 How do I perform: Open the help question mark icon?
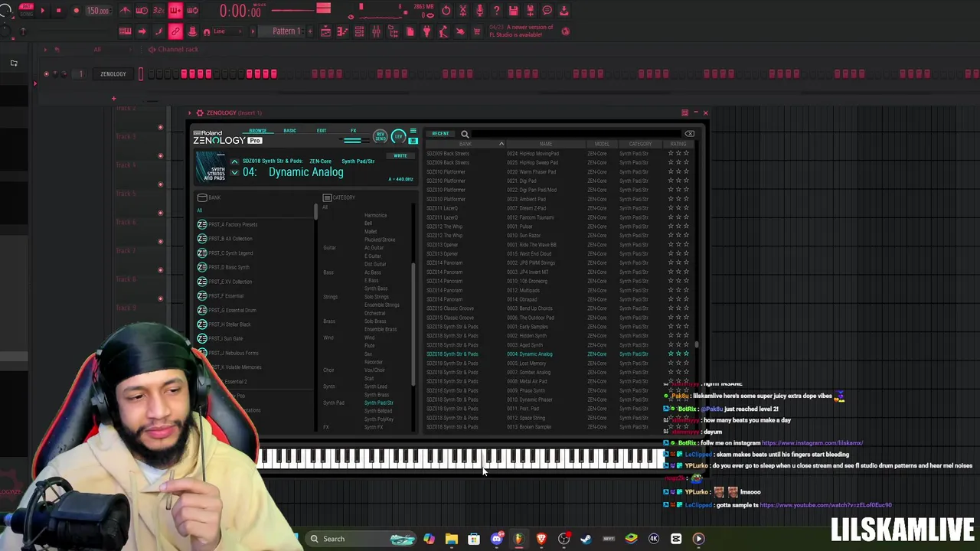(497, 11)
